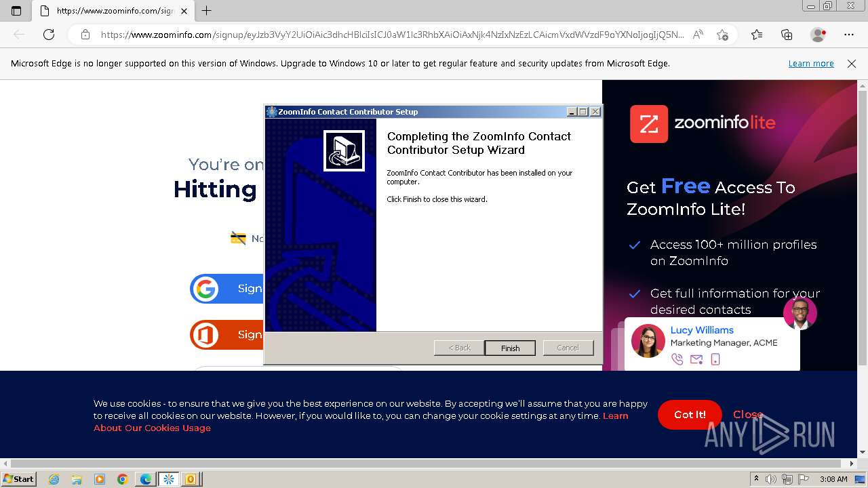Open the Read aloud icon in the address bar
The width and height of the screenshot is (868, 488).
pyautogui.click(x=698, y=35)
